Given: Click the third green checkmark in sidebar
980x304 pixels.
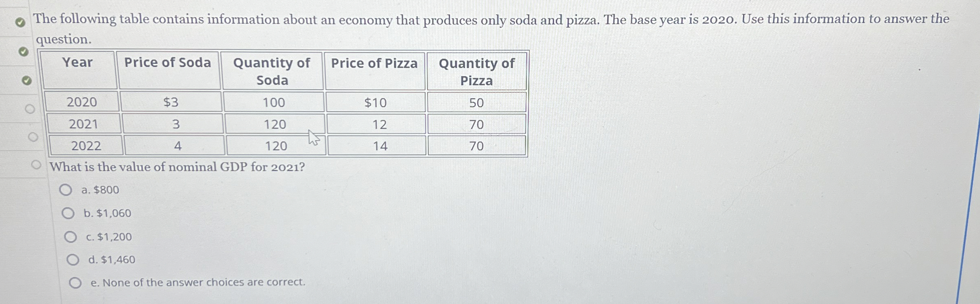Looking at the screenshot, I should coord(26,81).
